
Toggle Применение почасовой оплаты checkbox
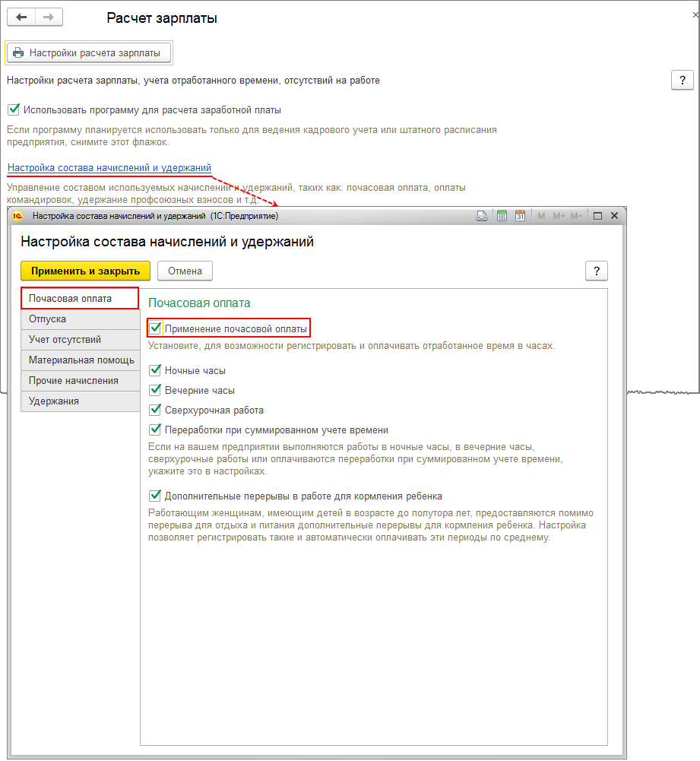tap(155, 328)
